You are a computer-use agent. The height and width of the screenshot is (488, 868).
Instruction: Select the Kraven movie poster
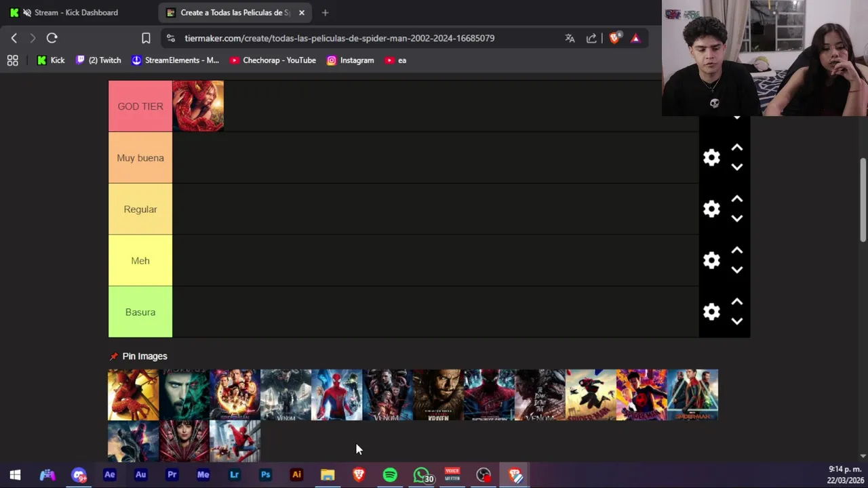click(x=438, y=394)
